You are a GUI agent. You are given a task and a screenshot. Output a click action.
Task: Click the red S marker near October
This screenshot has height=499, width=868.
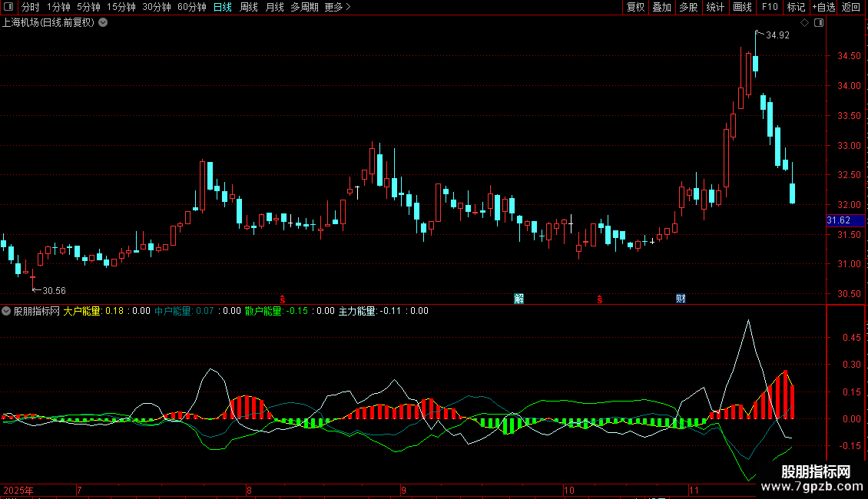click(599, 299)
